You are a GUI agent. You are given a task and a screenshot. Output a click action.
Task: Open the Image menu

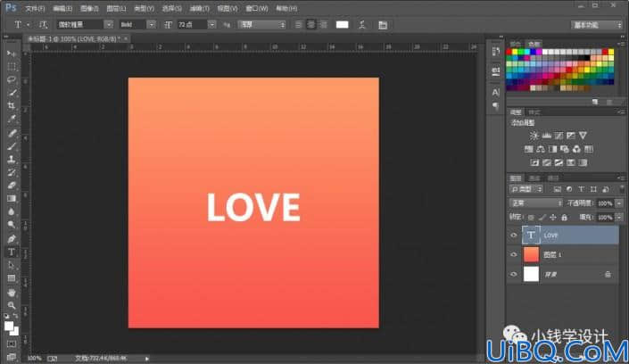(x=89, y=8)
